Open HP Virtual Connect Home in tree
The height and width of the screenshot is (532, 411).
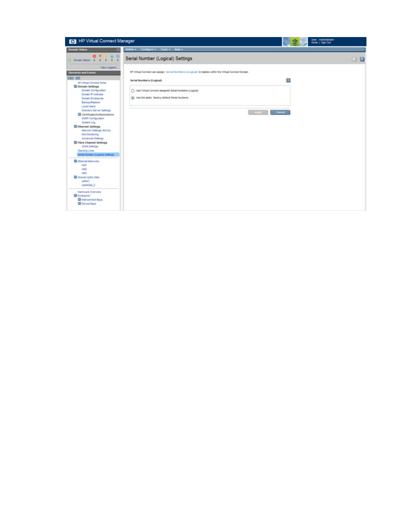[x=92, y=83]
